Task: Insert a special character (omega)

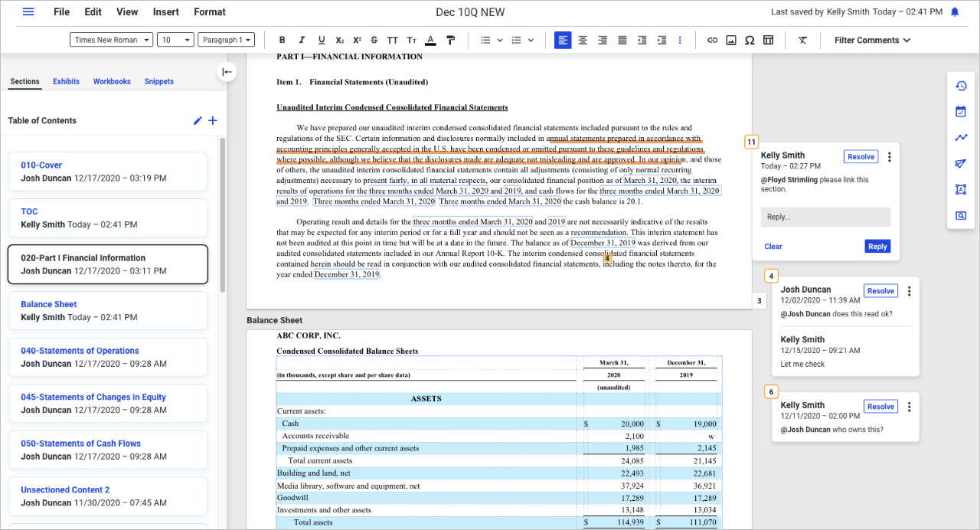Action: pyautogui.click(x=750, y=40)
